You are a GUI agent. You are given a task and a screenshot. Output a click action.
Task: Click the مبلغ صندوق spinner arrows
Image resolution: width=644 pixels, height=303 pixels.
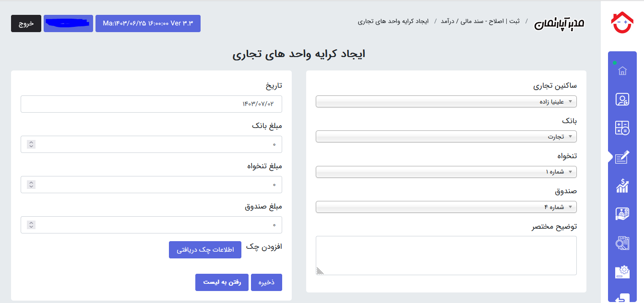(31, 225)
